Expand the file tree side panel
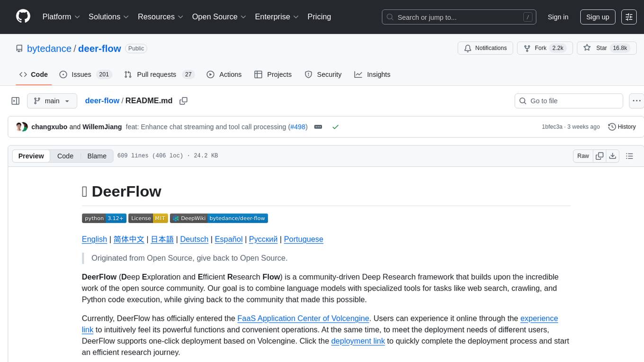 [x=16, y=101]
